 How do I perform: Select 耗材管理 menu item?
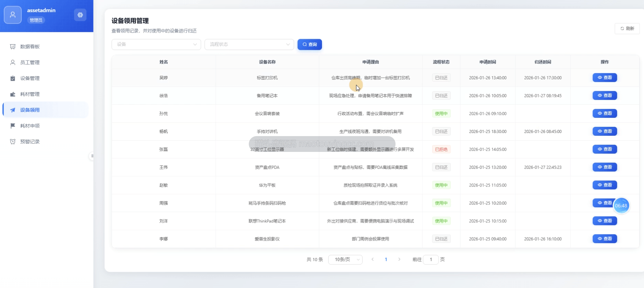click(x=45, y=94)
